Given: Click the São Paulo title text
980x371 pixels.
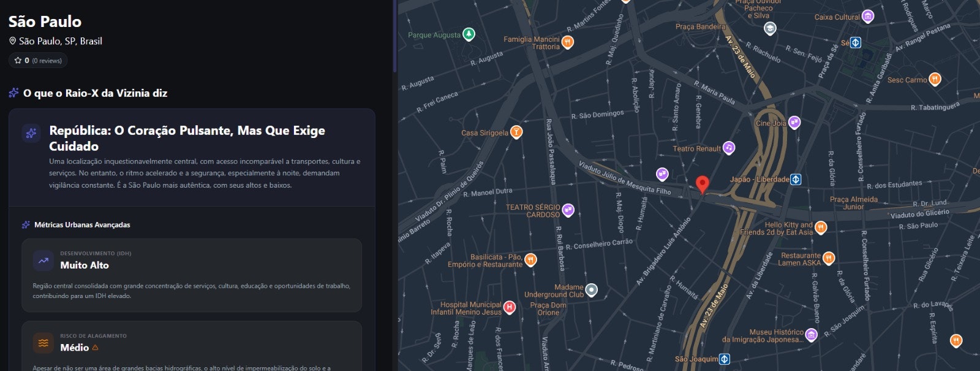Looking at the screenshot, I should [45, 21].
